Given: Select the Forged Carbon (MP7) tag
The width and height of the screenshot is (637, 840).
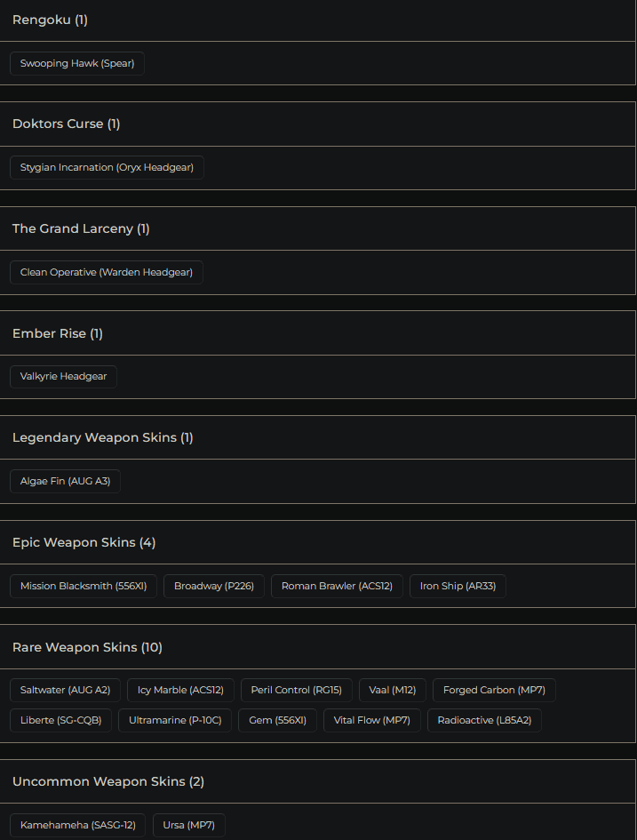Looking at the screenshot, I should point(494,690).
